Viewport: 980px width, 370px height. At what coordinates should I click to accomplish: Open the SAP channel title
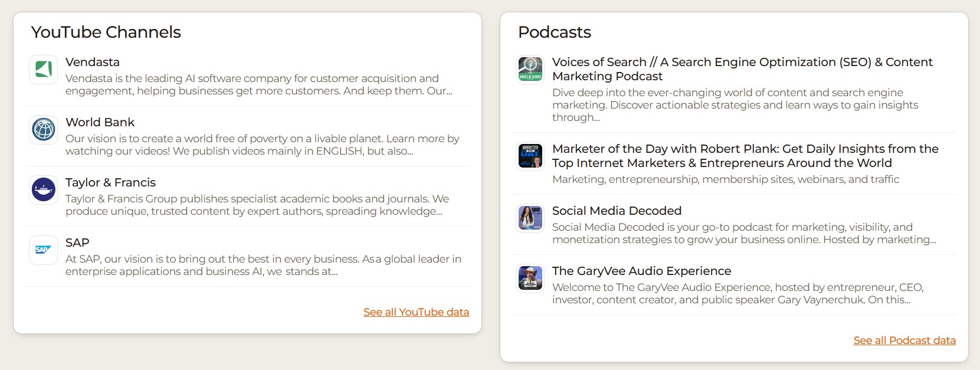77,243
